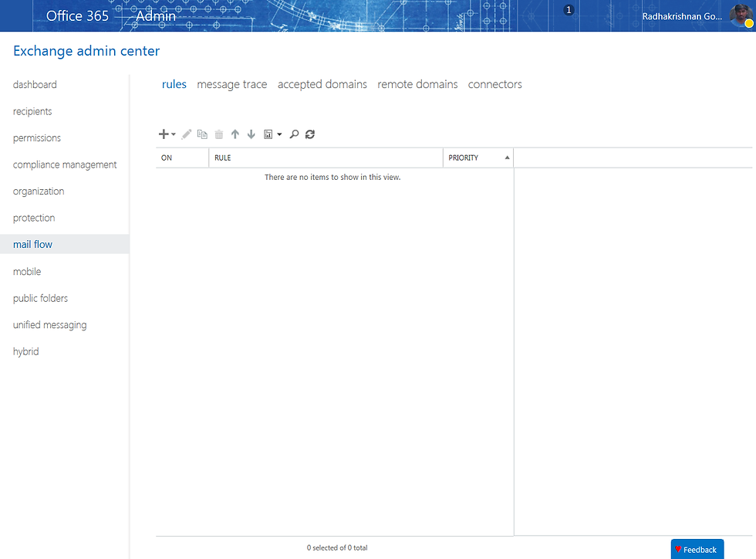The image size is (756, 559).
Task: Click the PRIORITY sort arrow indicator
Action: 508,158
